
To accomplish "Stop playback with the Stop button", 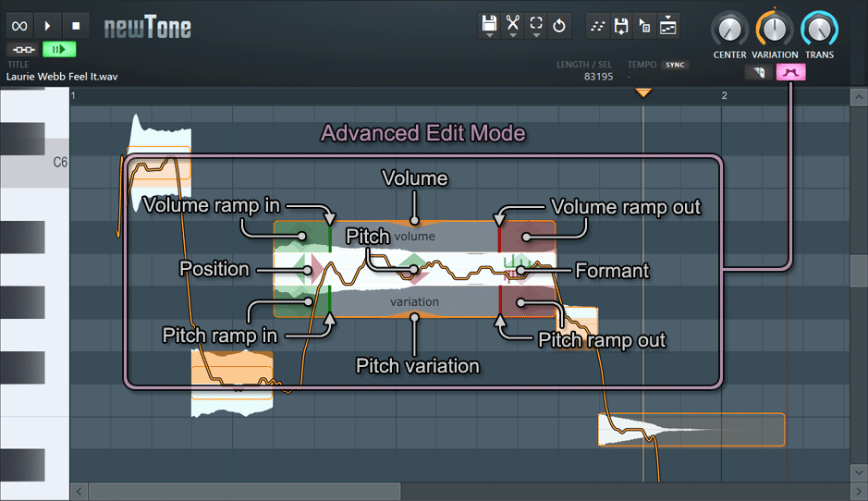I will coord(76,26).
